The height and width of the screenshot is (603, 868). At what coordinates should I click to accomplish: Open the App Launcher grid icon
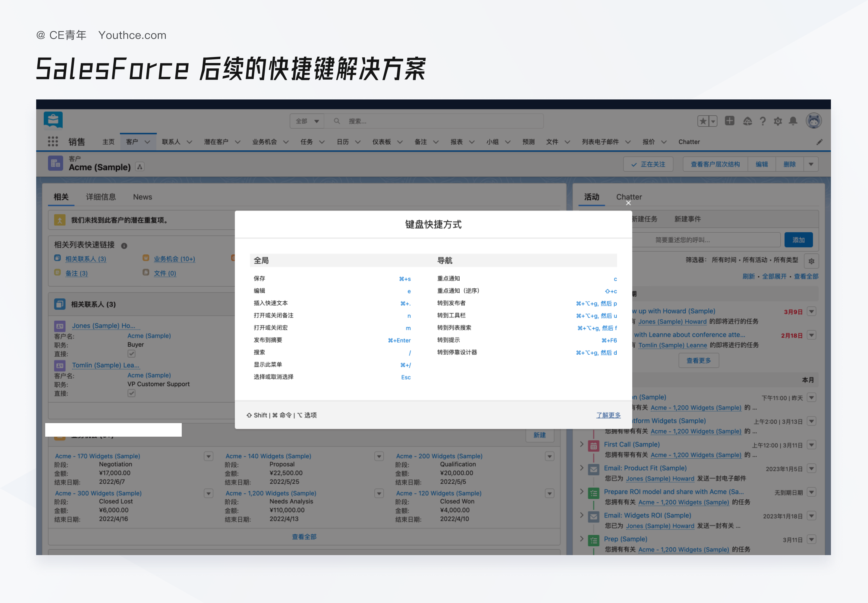[53, 142]
